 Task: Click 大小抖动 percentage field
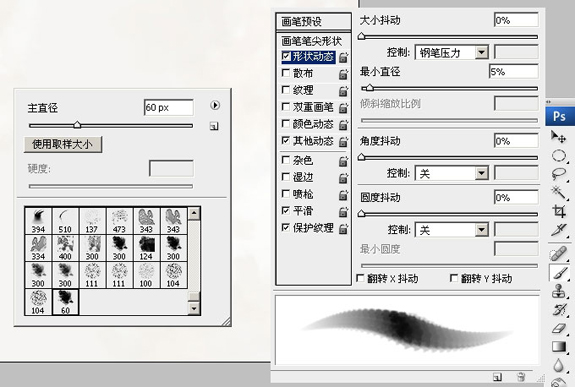[x=516, y=20]
